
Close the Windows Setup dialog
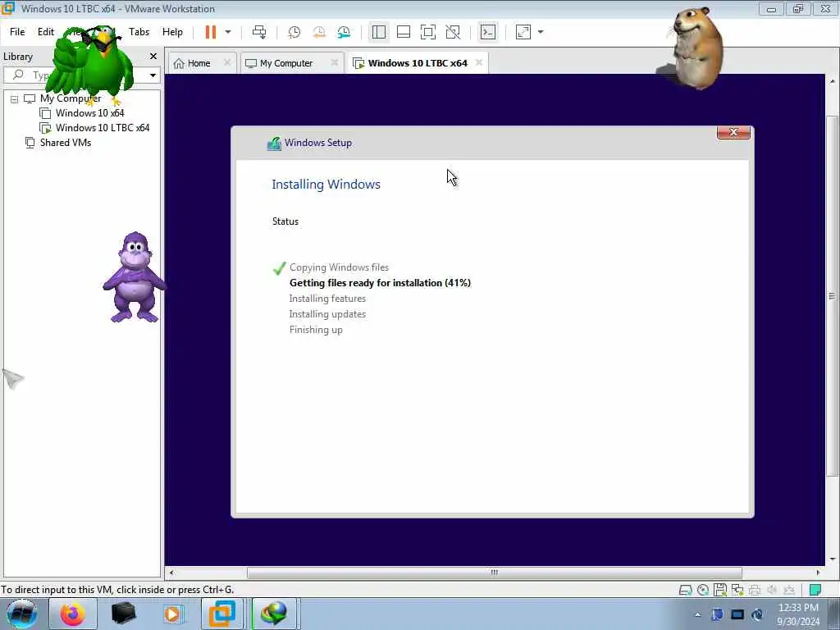tap(733, 132)
